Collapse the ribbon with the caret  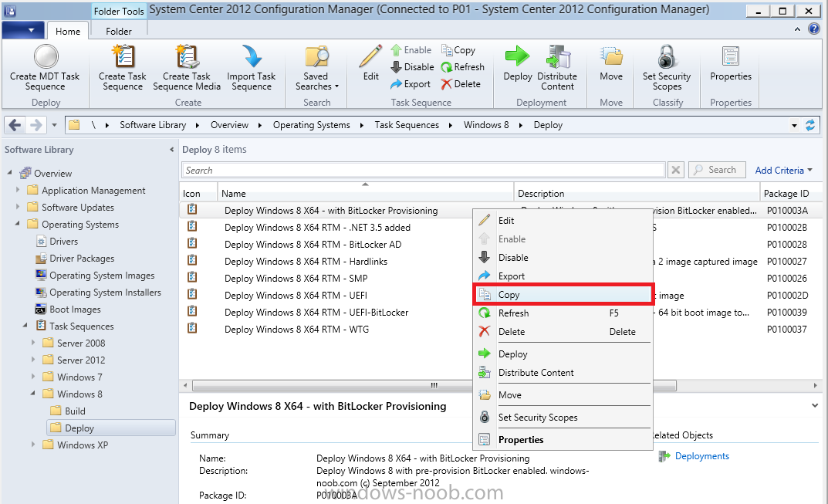[x=797, y=29]
